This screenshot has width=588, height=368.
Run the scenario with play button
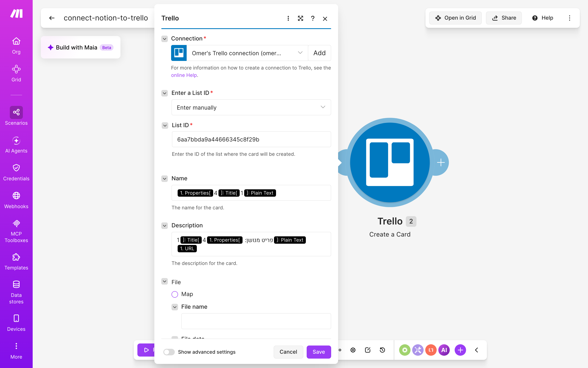tap(146, 350)
